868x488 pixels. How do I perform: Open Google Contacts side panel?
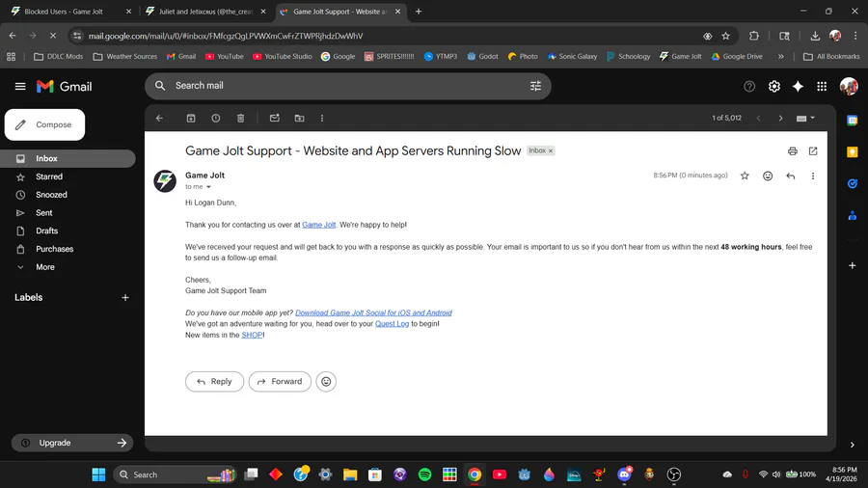852,215
